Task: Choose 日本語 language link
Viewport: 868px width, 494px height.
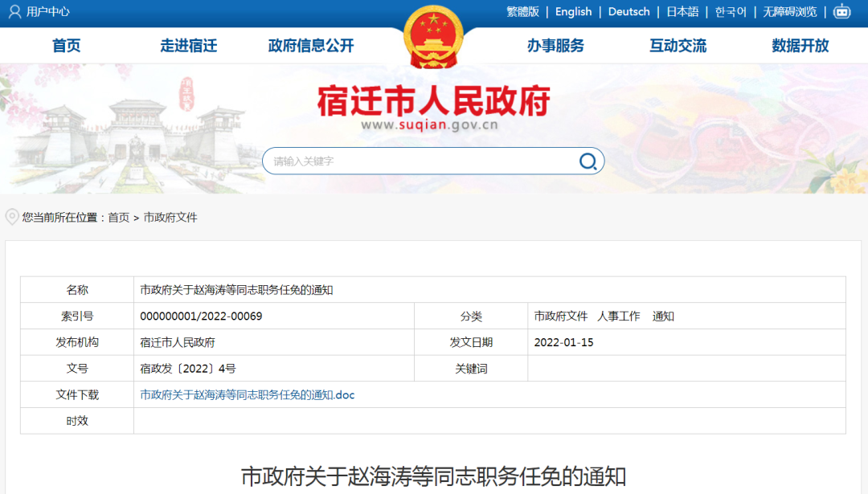Action: [x=682, y=12]
